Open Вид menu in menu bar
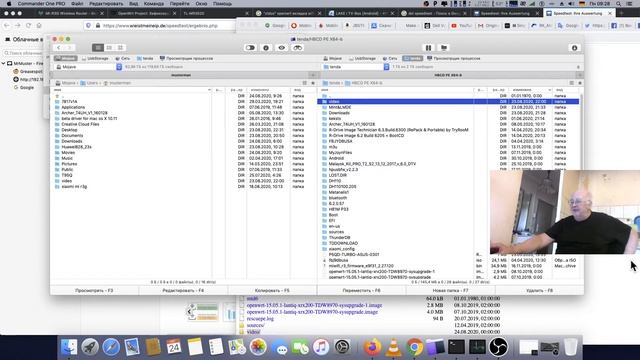640x360 pixels. click(133, 4)
